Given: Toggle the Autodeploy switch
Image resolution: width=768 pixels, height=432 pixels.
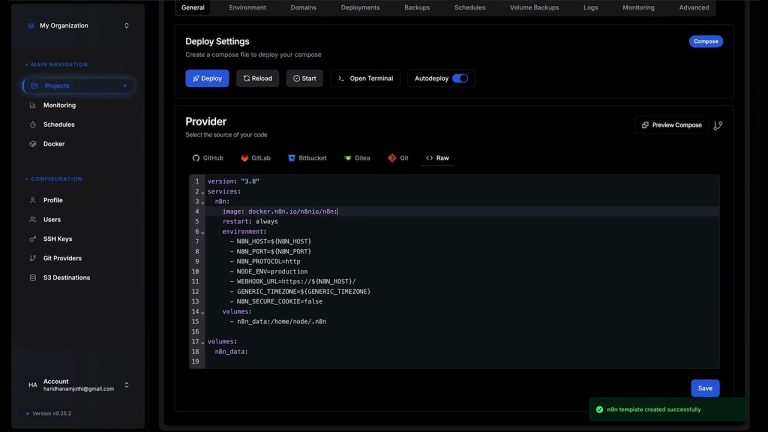Looking at the screenshot, I should (460, 78).
